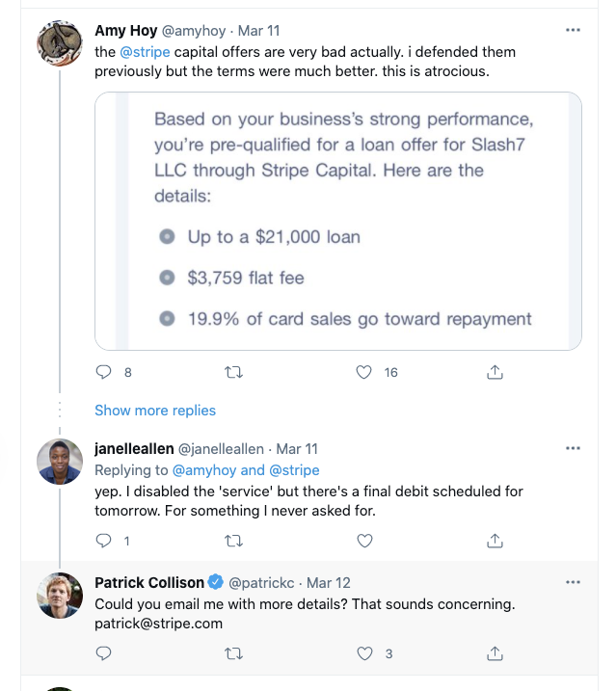616x691 pixels.
Task: Retweet Patrick Collison's reply
Action: click(233, 653)
